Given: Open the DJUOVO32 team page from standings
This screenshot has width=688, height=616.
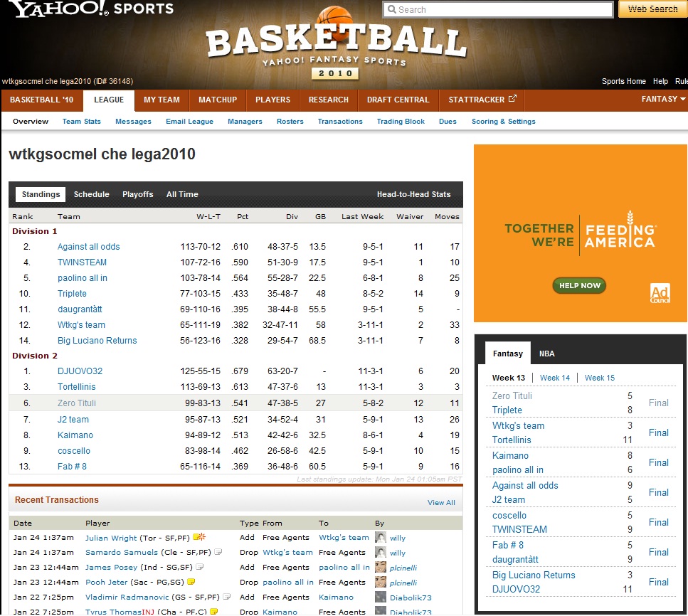Looking at the screenshot, I should point(80,371).
